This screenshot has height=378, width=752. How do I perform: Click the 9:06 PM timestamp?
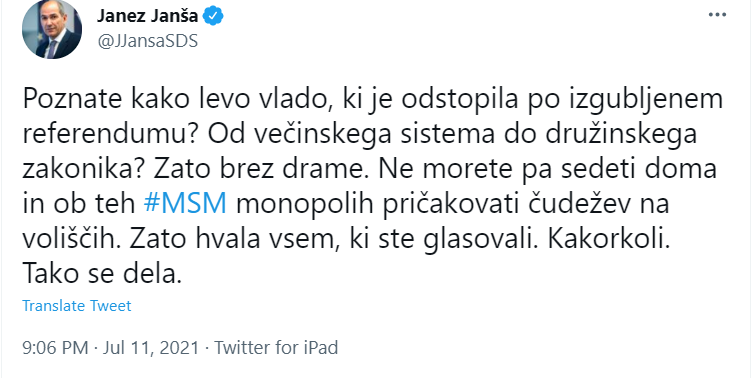(x=55, y=347)
